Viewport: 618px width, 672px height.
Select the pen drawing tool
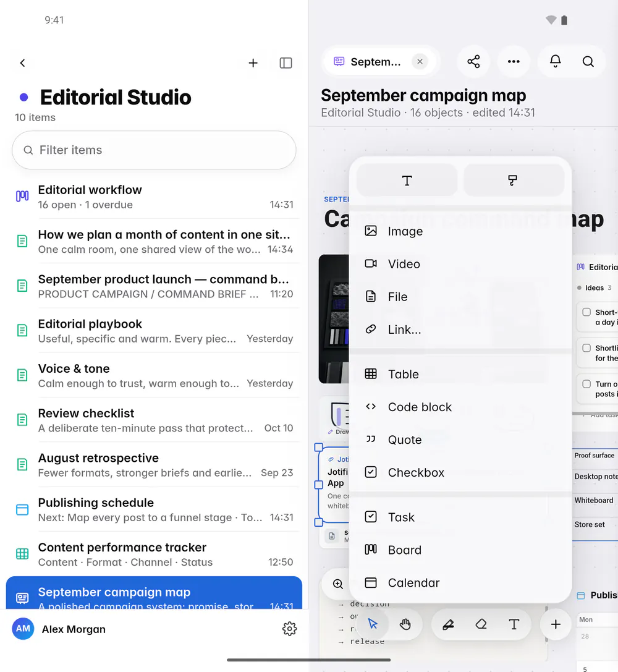click(449, 624)
